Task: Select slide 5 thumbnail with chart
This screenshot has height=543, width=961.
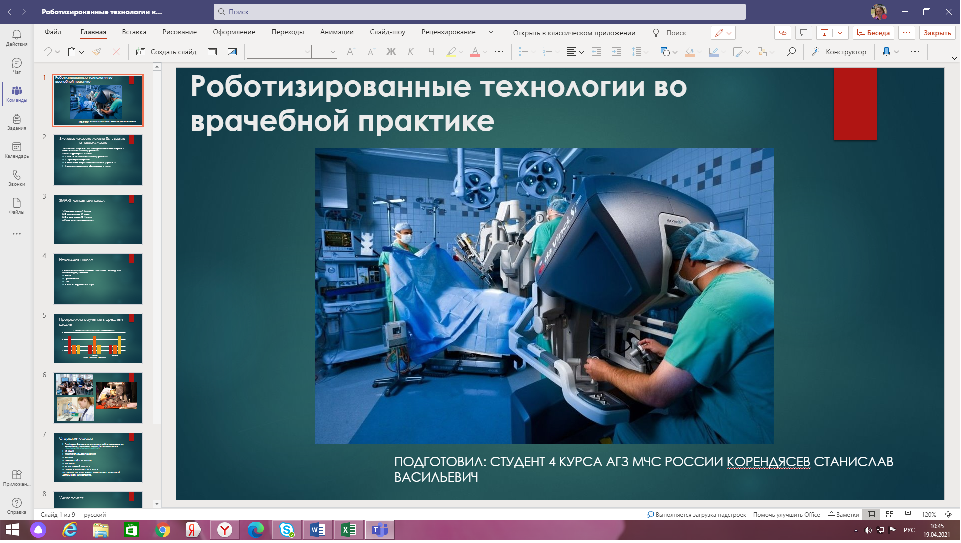Action: tap(97, 338)
